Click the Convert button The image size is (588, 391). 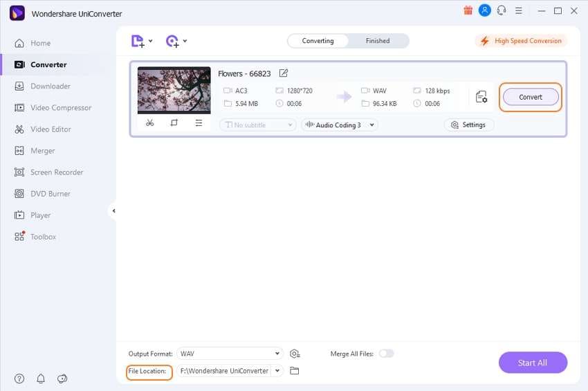click(x=531, y=97)
